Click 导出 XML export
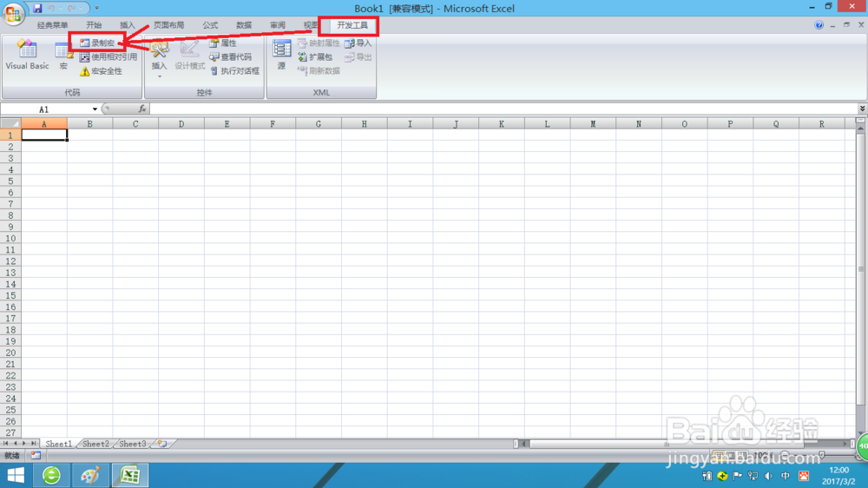868x488 pixels. (358, 57)
